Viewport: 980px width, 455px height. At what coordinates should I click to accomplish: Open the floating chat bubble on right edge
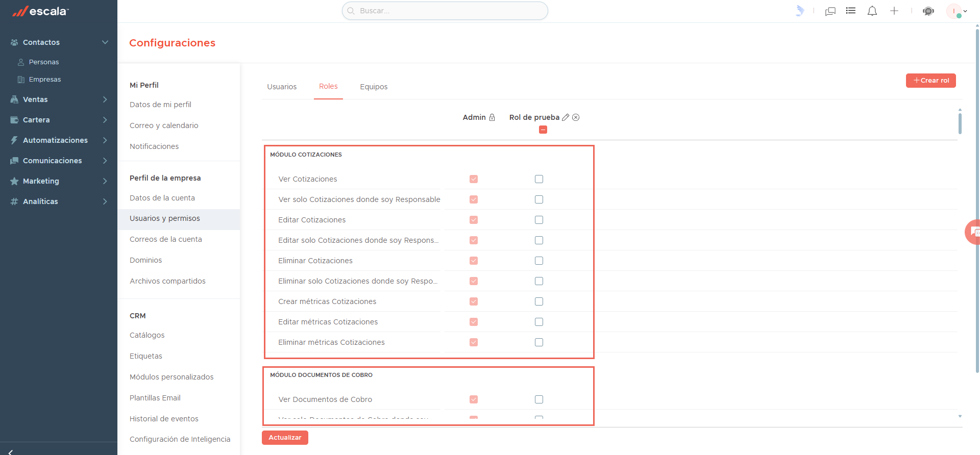pyautogui.click(x=973, y=232)
